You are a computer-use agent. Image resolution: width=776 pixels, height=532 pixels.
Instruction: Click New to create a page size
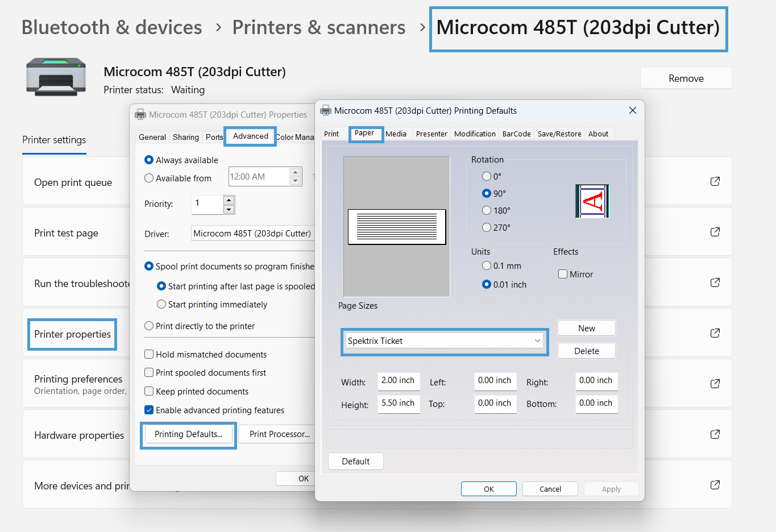pyautogui.click(x=586, y=328)
